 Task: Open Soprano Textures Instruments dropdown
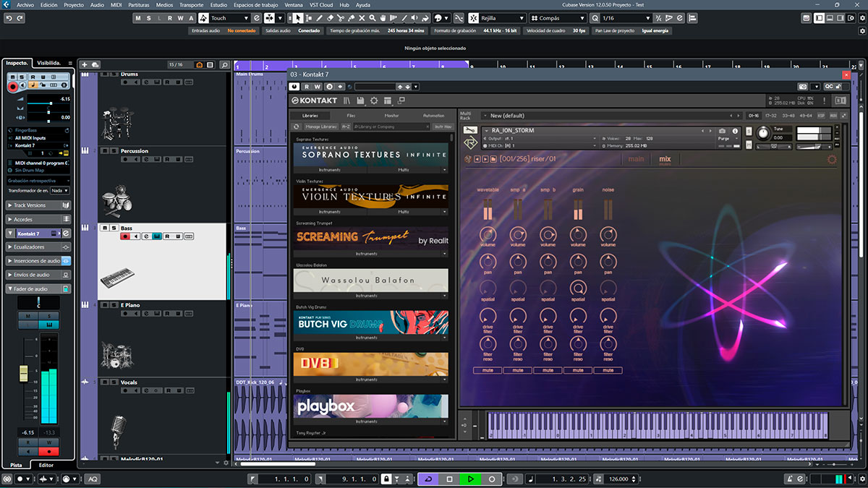click(330, 170)
